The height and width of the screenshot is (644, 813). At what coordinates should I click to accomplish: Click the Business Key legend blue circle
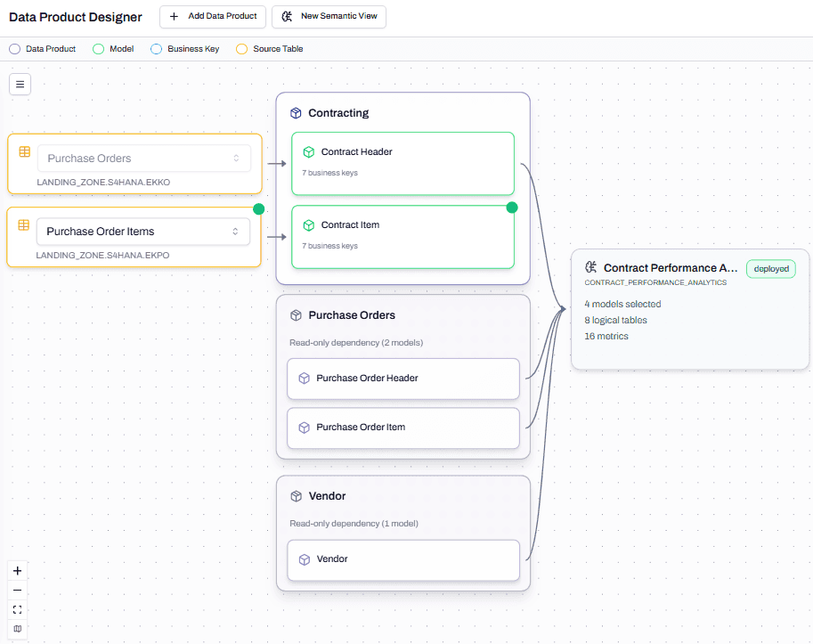(156, 49)
